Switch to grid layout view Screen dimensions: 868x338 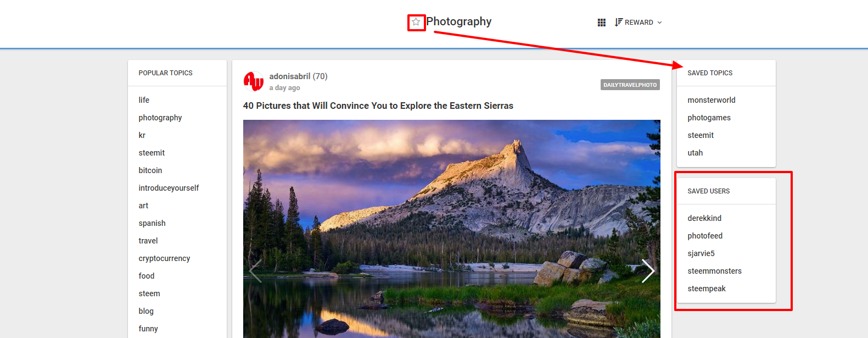pyautogui.click(x=601, y=23)
